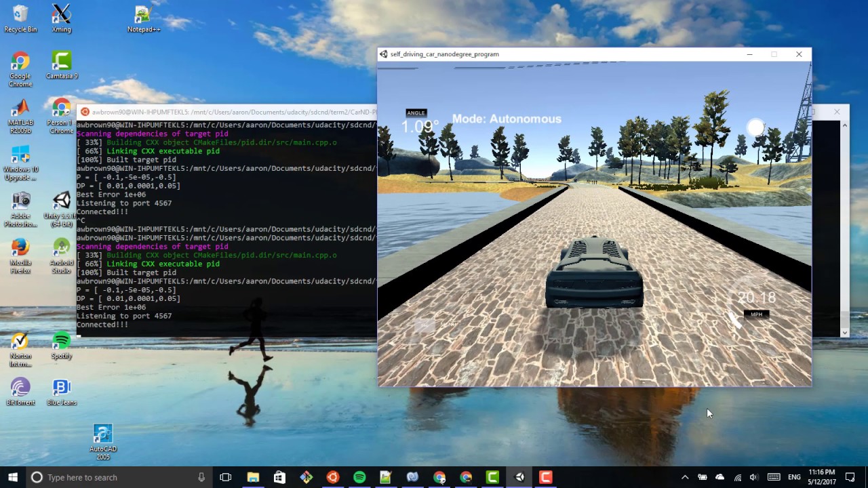Image resolution: width=868 pixels, height=488 pixels.
Task: Open the touch keyboard tray icon
Action: click(x=774, y=477)
